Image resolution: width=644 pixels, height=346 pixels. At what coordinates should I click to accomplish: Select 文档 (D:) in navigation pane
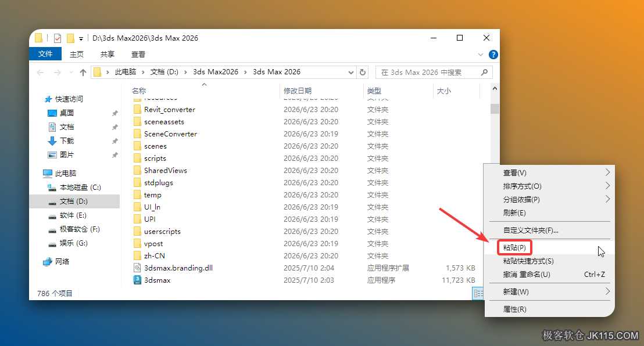pos(75,201)
